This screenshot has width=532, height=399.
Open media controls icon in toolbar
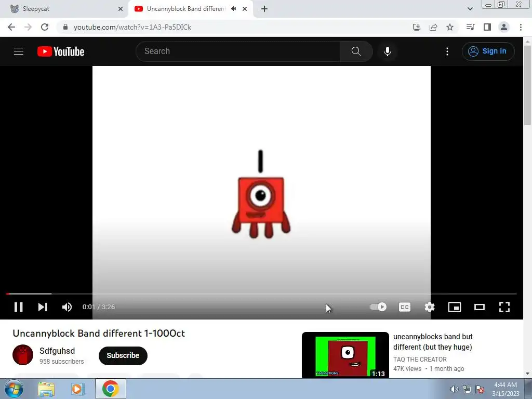[x=470, y=27]
